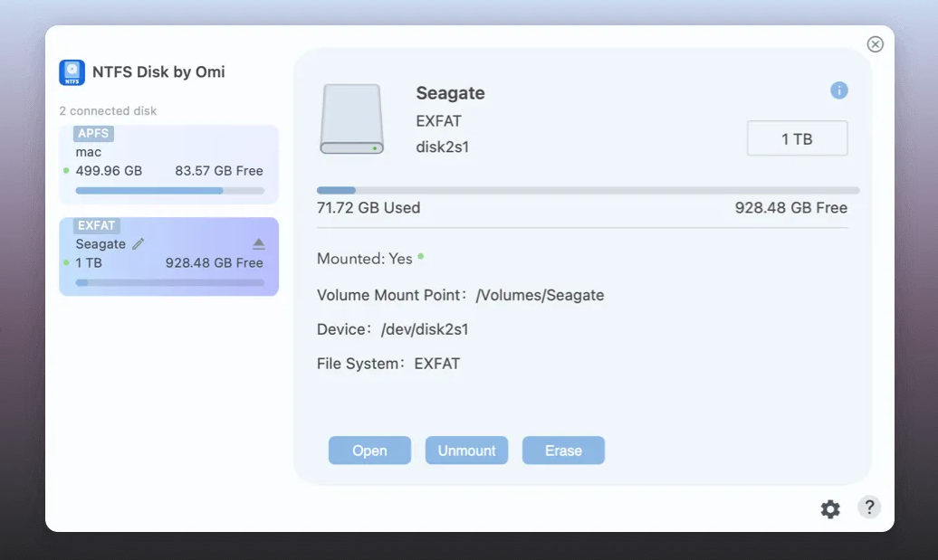This screenshot has height=560, width=938.
Task: Click the '499.96 GB' text
Action: pos(109,171)
